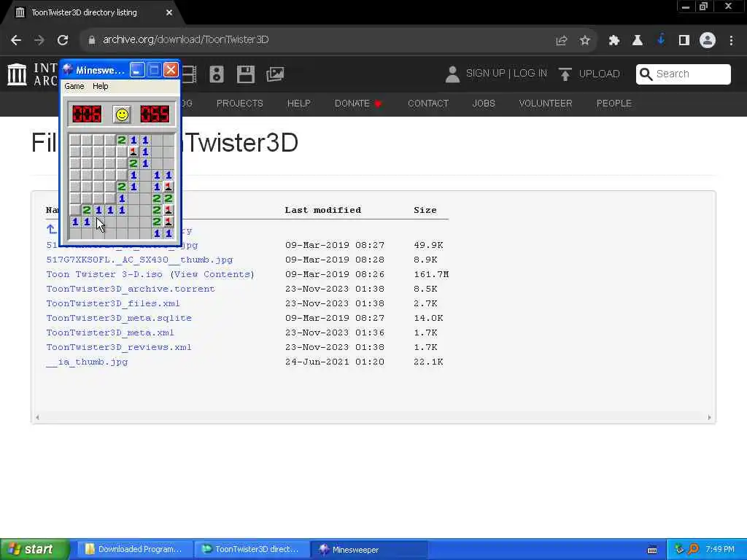Image resolution: width=747 pixels, height=560 pixels.
Task: Click Minesweeper timer display 055
Action: [x=155, y=114]
